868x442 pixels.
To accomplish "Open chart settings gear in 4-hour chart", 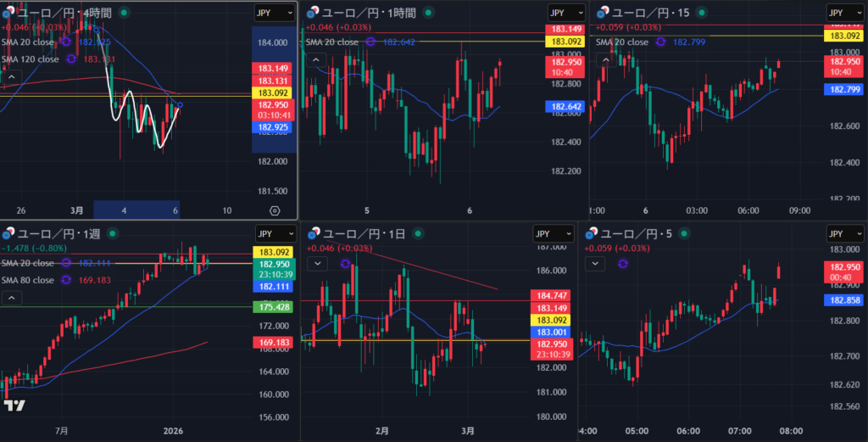I will pos(275,210).
